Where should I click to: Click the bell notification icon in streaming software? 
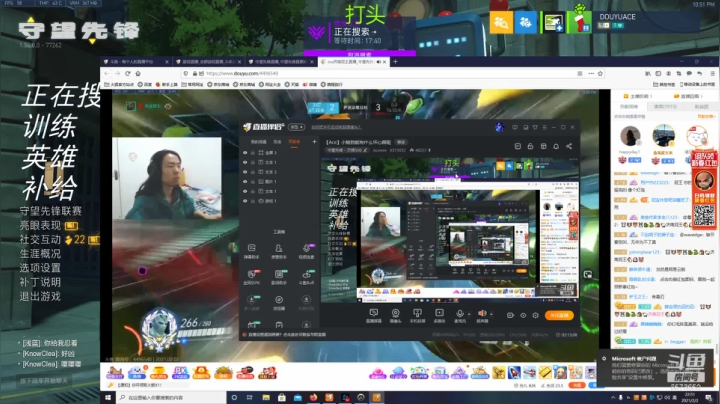(556, 146)
